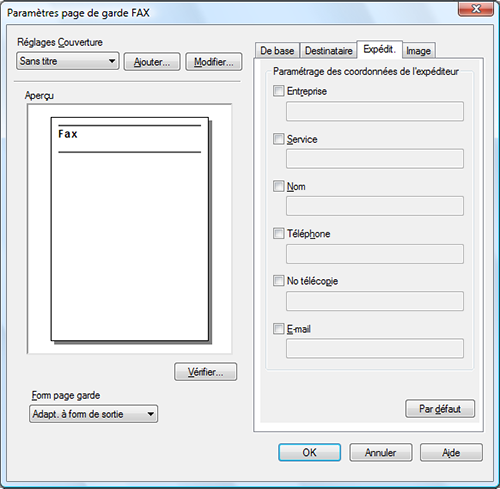Enable the No télécopie checkbox
The image size is (500, 489).
point(278,281)
